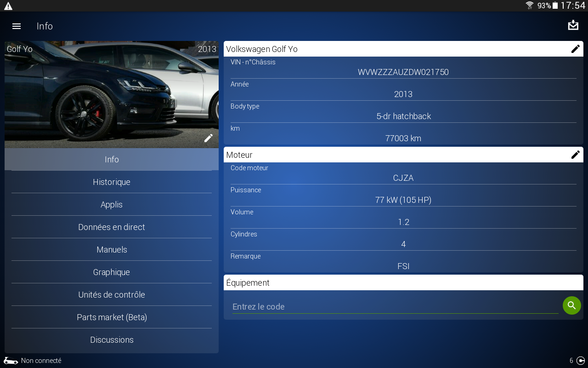Tap the logout arrow icon beside the 6
588x368 pixels.
[581, 361]
